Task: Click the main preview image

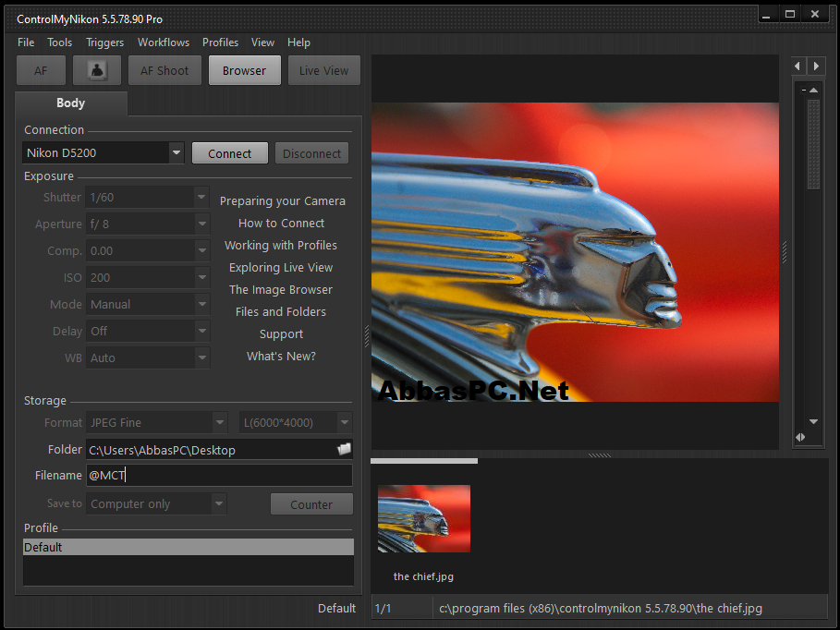Action: tap(575, 252)
